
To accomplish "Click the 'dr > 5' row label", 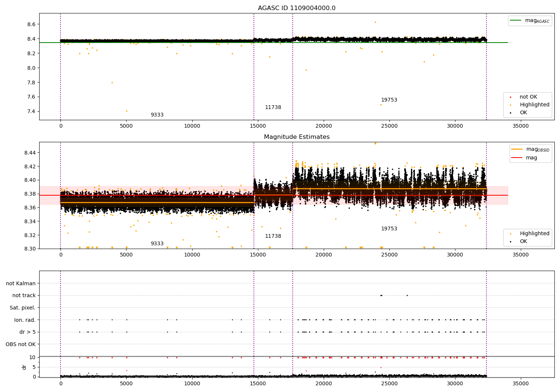I will coord(28,332).
